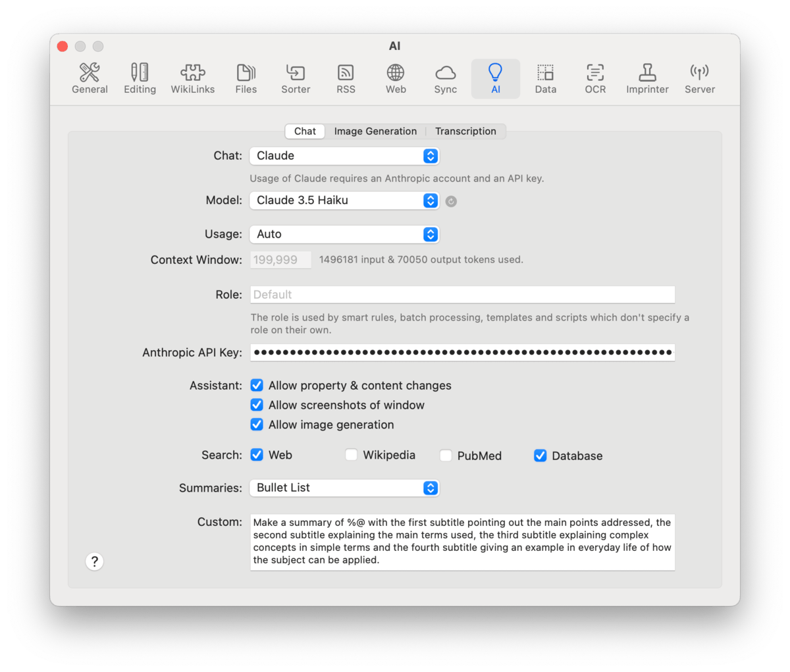This screenshot has width=790, height=672.
Task: Click into the Role text field
Action: [462, 295]
